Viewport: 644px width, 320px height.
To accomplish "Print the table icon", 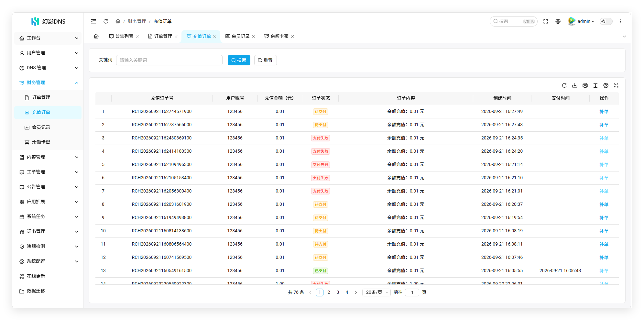I will tap(585, 85).
